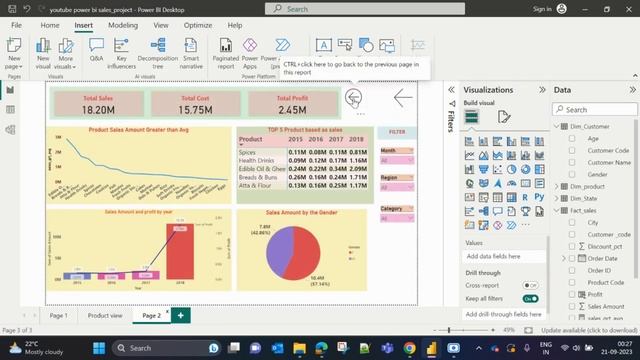640x360 pixels.
Task: Click Sign in
Action: click(x=549, y=9)
